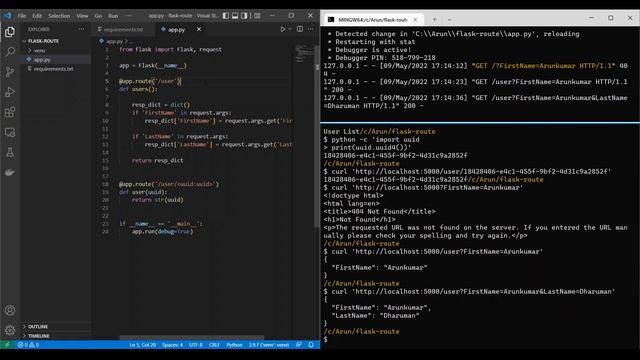Click the app.py breadcrumb
The height and width of the screenshot is (360, 640).
click(114, 41)
